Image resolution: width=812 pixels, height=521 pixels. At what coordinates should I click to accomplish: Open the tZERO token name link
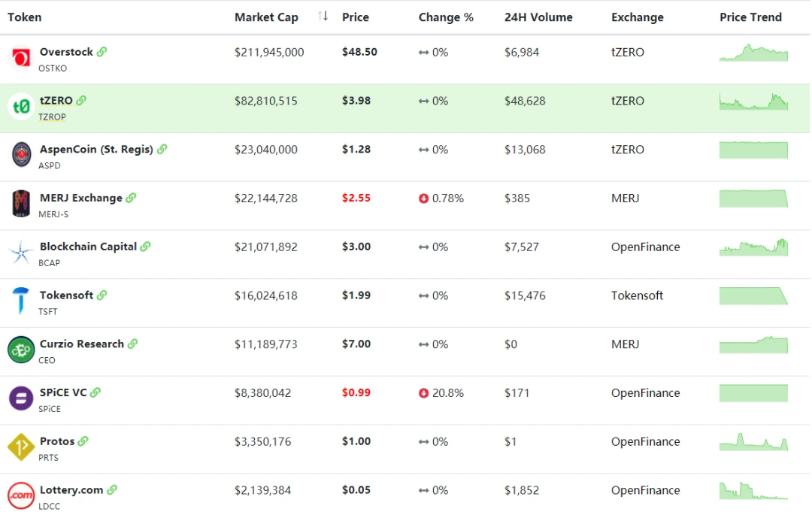click(x=56, y=101)
